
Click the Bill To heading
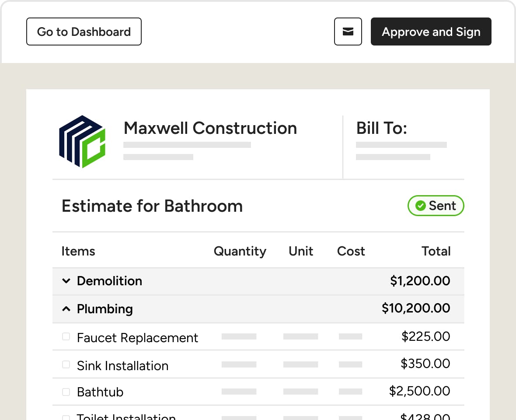click(381, 128)
